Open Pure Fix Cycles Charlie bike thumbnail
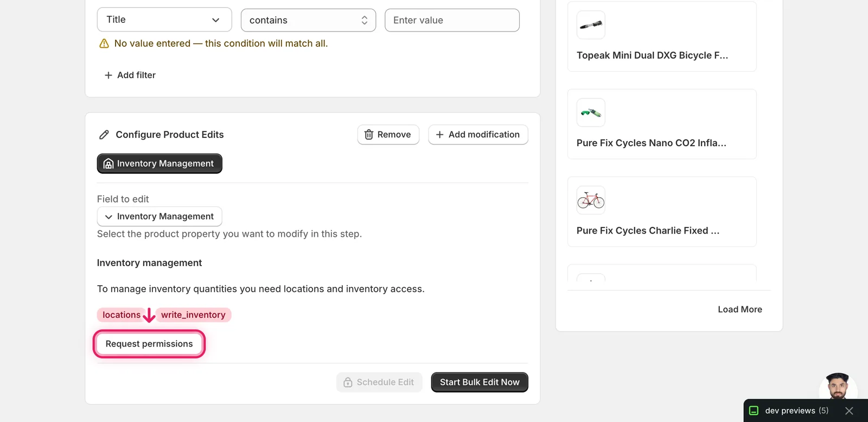The width and height of the screenshot is (868, 422). point(591,200)
